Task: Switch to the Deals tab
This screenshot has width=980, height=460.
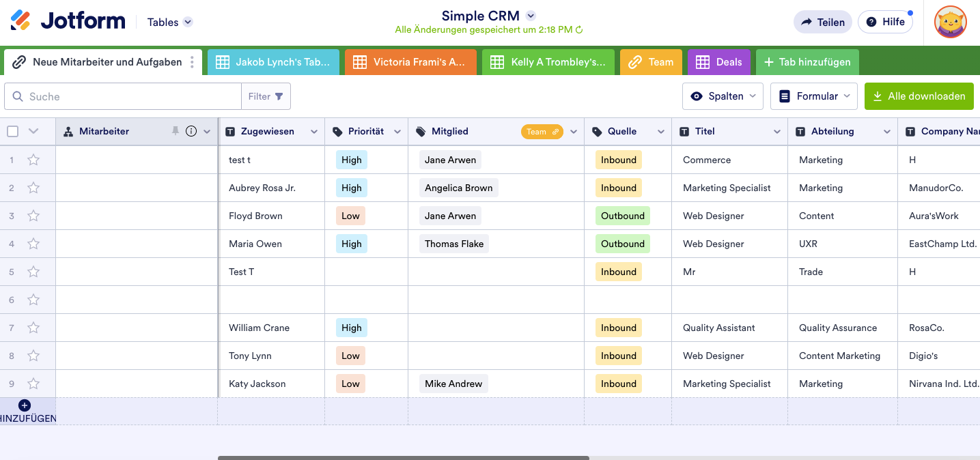Action: [x=719, y=62]
